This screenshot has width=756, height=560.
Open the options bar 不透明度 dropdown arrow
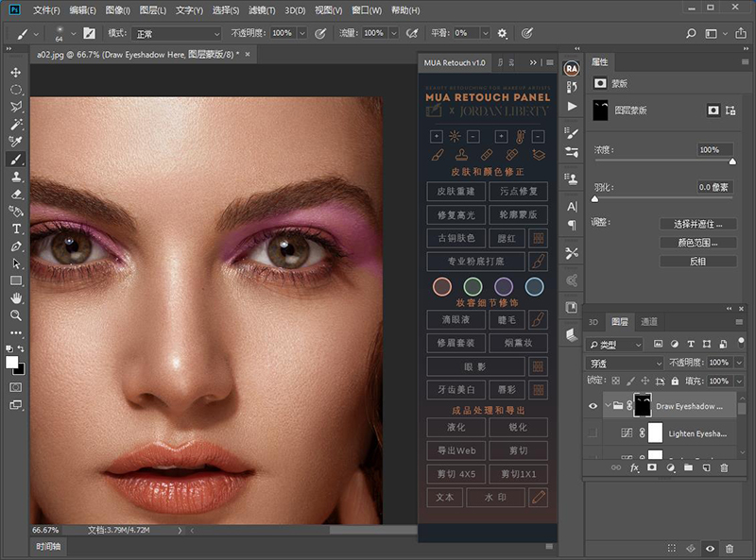302,33
